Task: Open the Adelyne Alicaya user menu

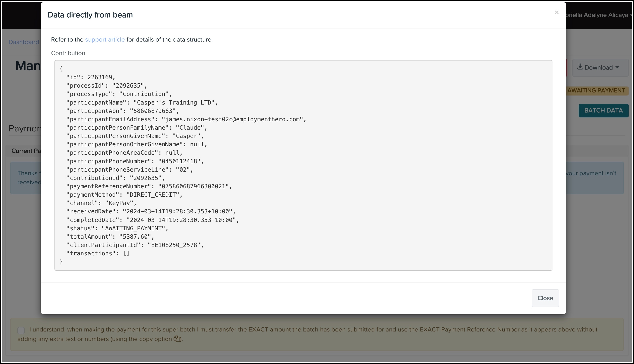Action: click(600, 15)
